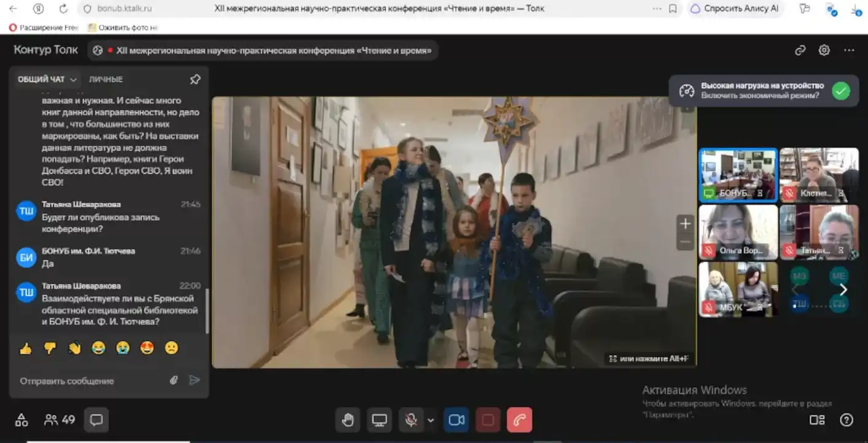Image resolution: width=868 pixels, height=443 pixels.
Task: Switch to the ЛИЧНЫЕ tab
Action: tap(106, 79)
